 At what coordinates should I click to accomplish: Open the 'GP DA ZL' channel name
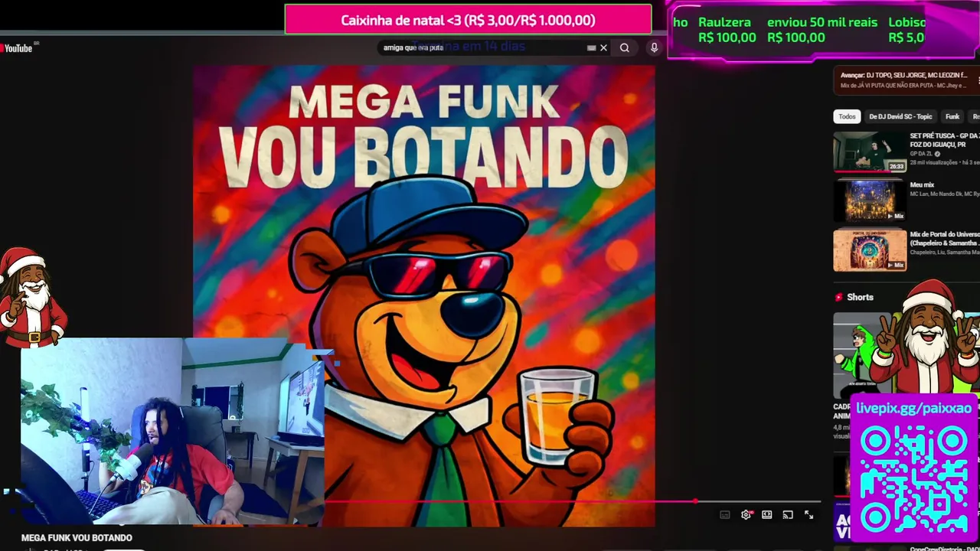pyautogui.click(x=921, y=154)
